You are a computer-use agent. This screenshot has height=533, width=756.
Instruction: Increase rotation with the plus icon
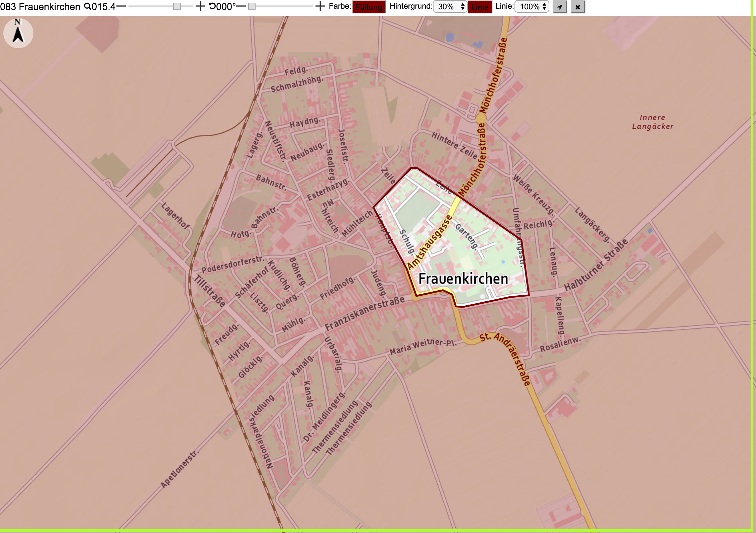coord(320,6)
